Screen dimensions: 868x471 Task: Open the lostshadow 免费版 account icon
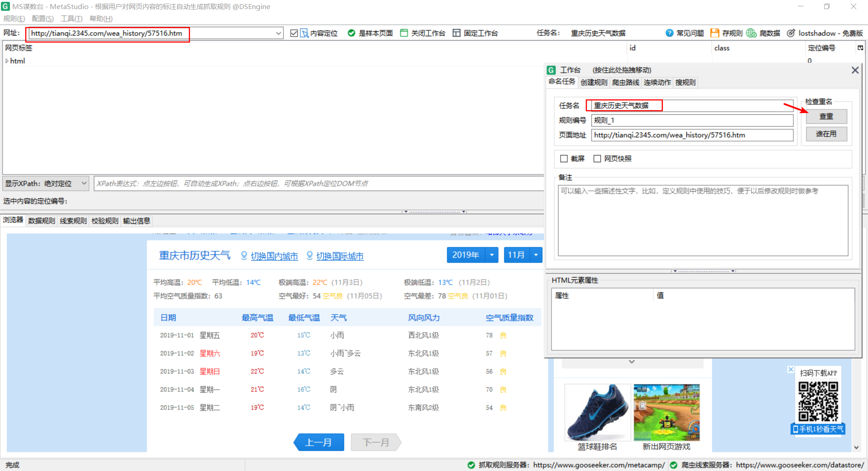(791, 33)
